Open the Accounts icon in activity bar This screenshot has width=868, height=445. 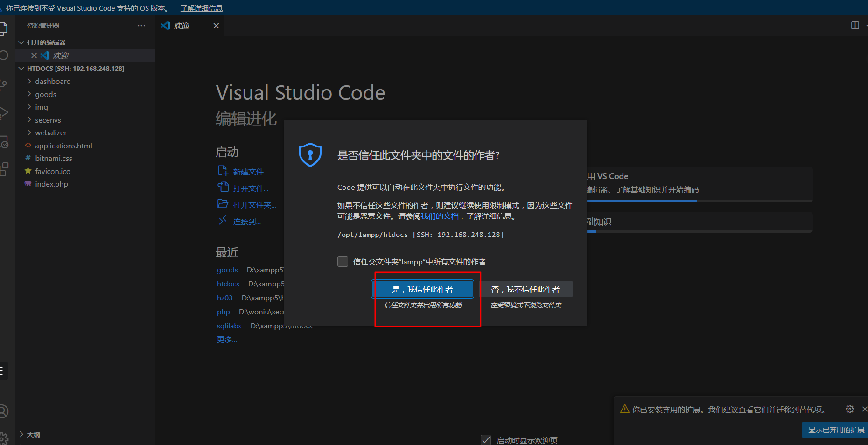click(3, 411)
